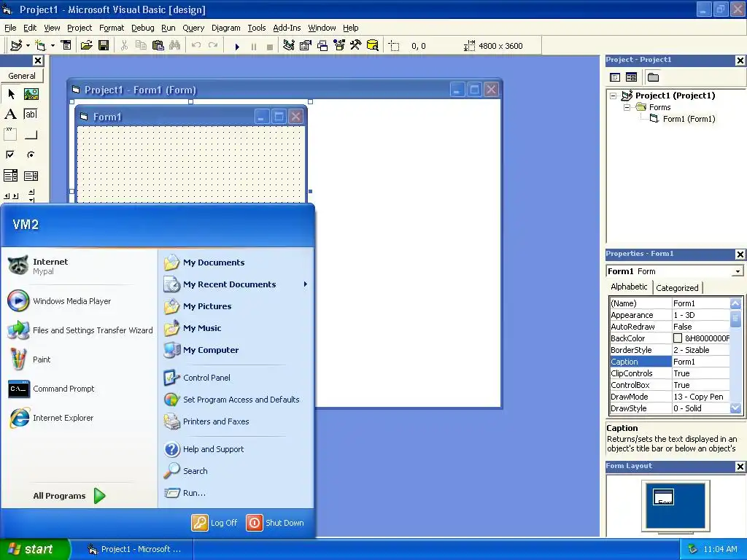Select the ListBox control tool
The width and height of the screenshot is (747, 560).
[31, 176]
